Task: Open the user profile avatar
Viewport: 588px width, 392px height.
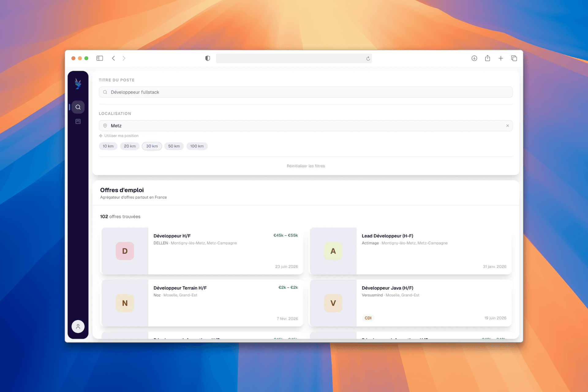Action: pos(78,326)
